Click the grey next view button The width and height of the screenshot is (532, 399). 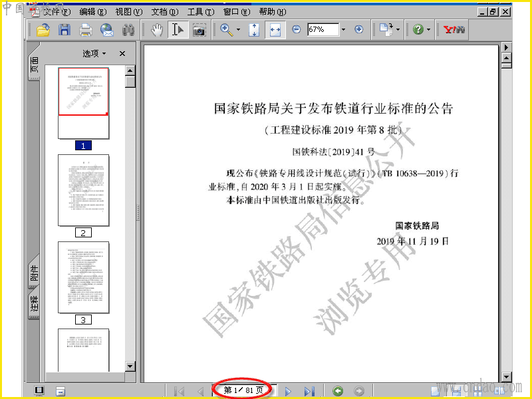(359, 391)
